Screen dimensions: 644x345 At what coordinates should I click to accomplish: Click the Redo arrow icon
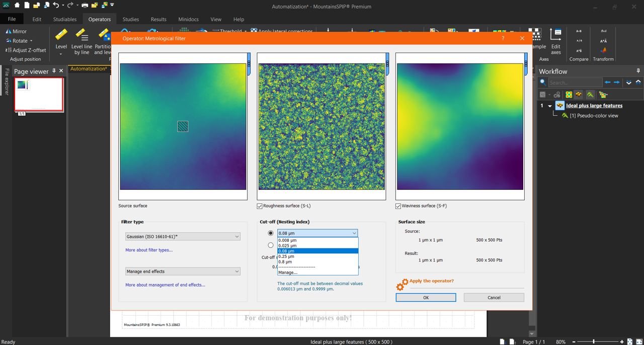tap(70, 5)
